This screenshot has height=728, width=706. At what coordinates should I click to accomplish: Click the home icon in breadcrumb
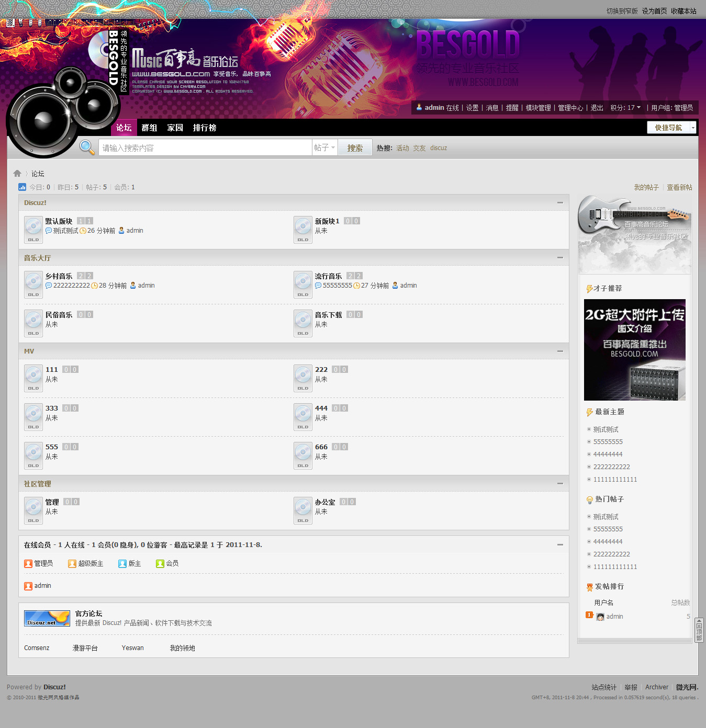coord(17,173)
